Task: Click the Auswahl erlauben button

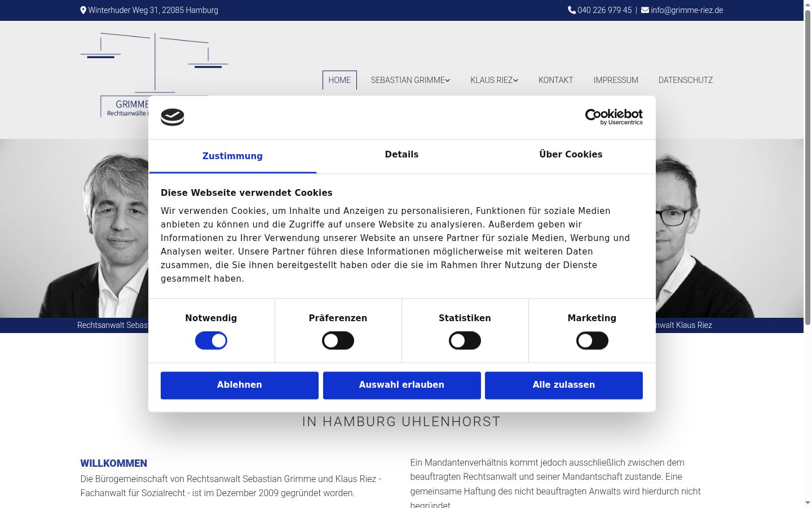Action: coord(402,386)
